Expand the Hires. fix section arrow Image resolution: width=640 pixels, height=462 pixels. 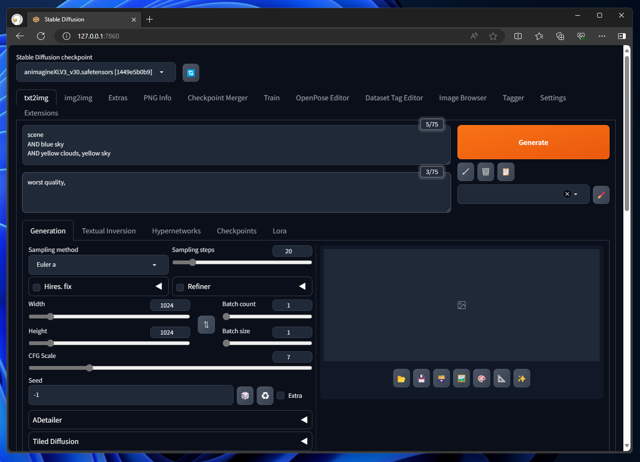[x=159, y=287]
